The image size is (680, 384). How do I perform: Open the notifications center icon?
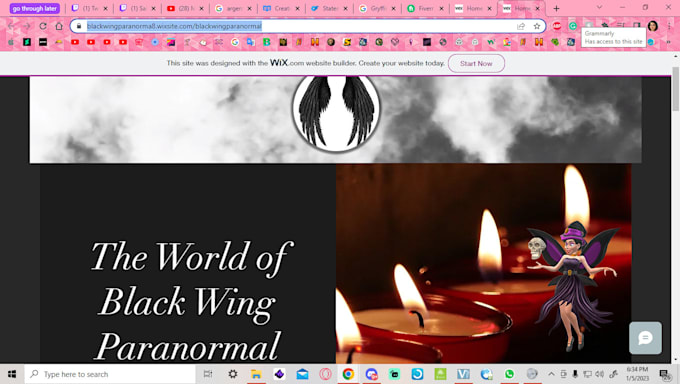(665, 374)
